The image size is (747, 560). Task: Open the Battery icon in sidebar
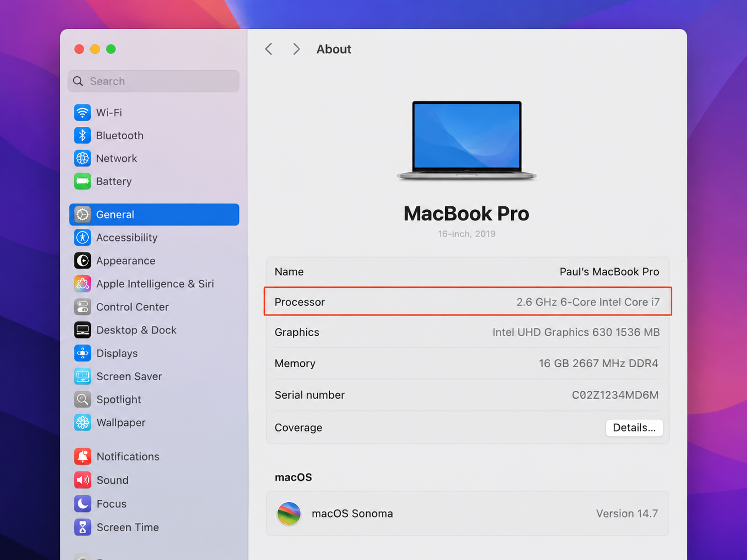click(x=83, y=181)
